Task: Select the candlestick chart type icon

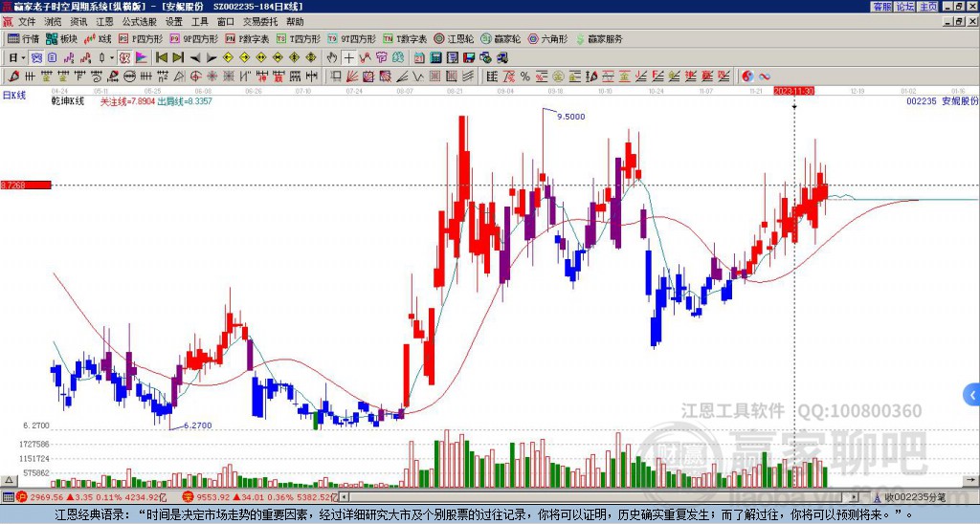Action: pyautogui.click(x=101, y=58)
